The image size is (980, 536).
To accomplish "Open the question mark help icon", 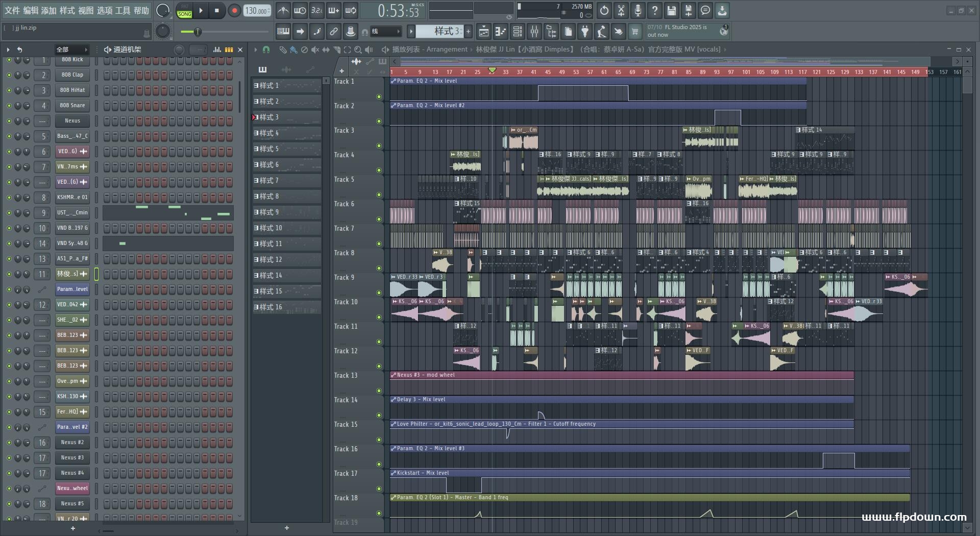I will pyautogui.click(x=655, y=10).
